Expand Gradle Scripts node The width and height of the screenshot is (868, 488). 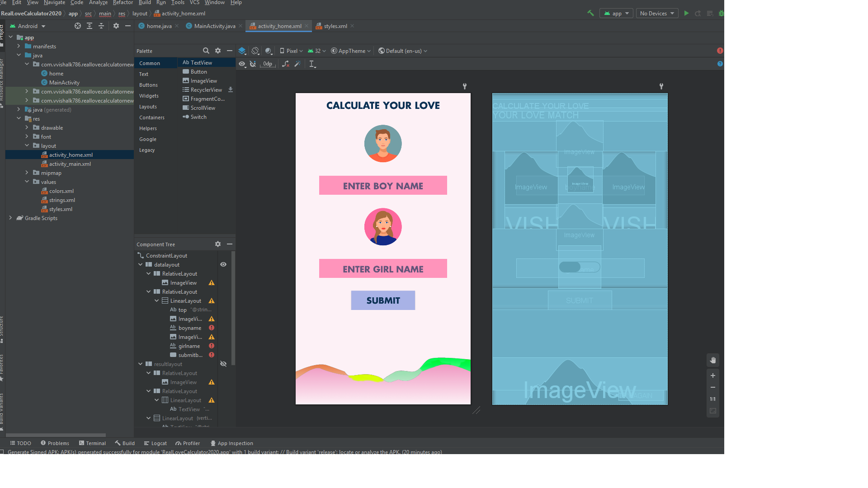tap(10, 218)
